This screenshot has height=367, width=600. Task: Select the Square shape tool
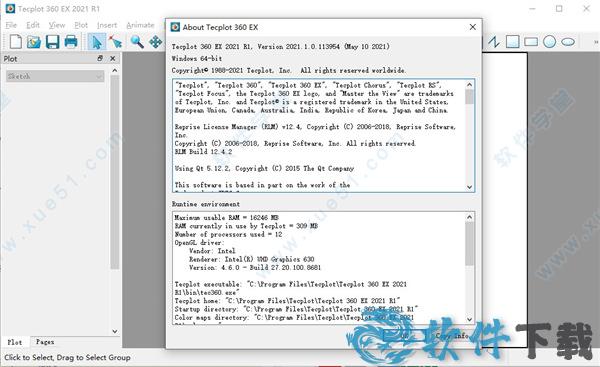point(512,41)
